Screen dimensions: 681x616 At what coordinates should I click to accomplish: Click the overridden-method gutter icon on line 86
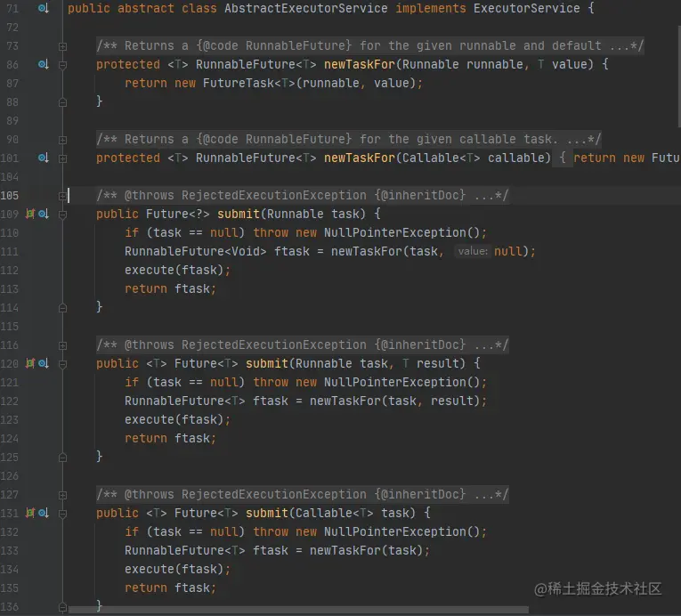tap(43, 64)
